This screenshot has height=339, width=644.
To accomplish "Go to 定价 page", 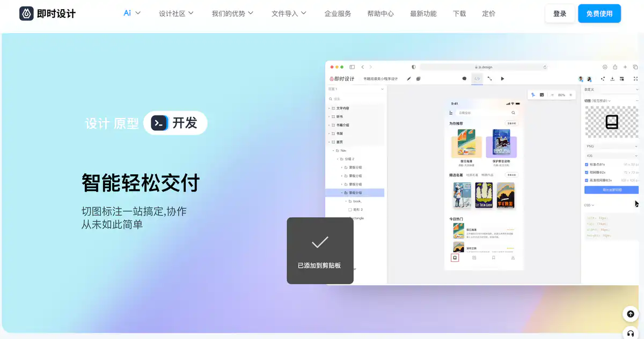I will click(489, 13).
